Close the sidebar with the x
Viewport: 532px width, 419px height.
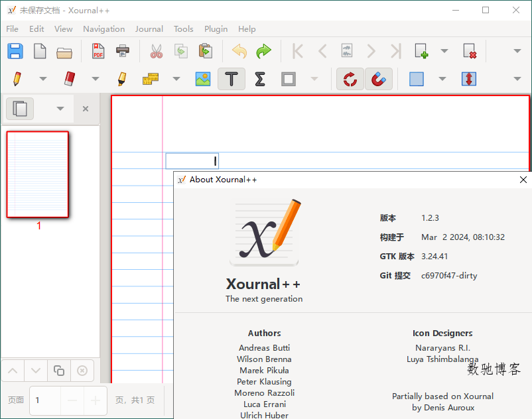[x=86, y=109]
